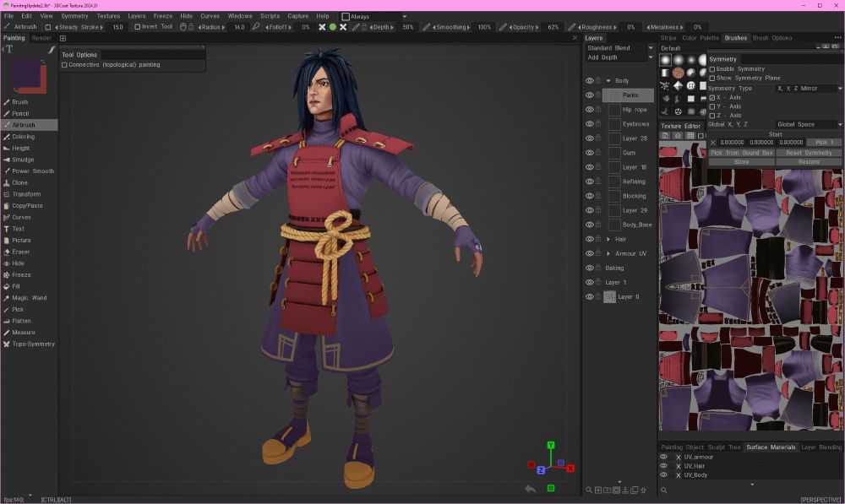The width and height of the screenshot is (845, 504).
Task: Click the red X axis gizmo handle
Action: [x=570, y=469]
